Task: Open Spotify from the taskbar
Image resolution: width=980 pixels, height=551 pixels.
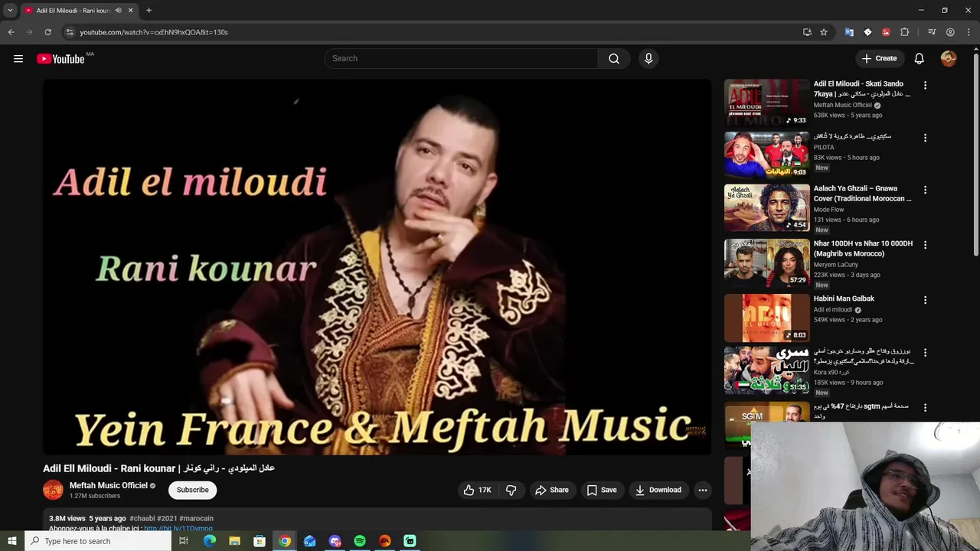Action: click(x=360, y=541)
